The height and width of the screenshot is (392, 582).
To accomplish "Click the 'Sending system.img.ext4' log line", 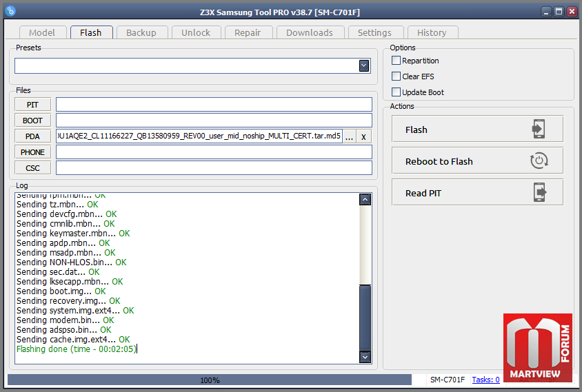I will 75,311.
